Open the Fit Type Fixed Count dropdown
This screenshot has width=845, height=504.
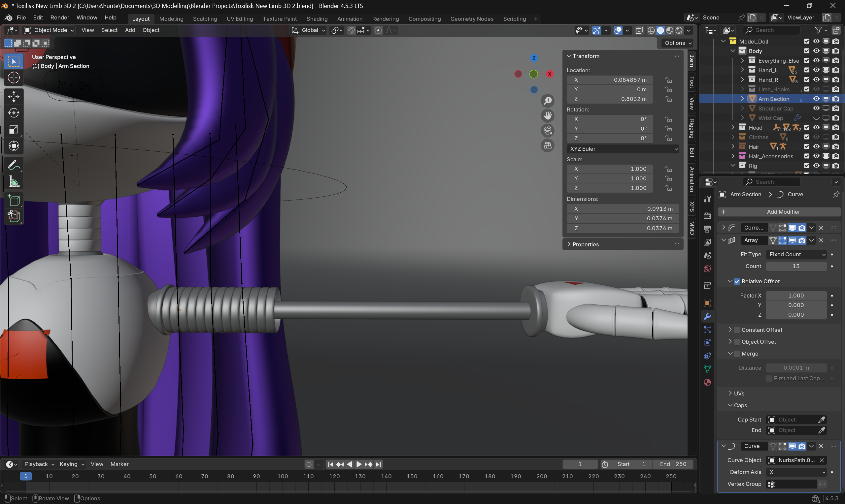[796, 254]
